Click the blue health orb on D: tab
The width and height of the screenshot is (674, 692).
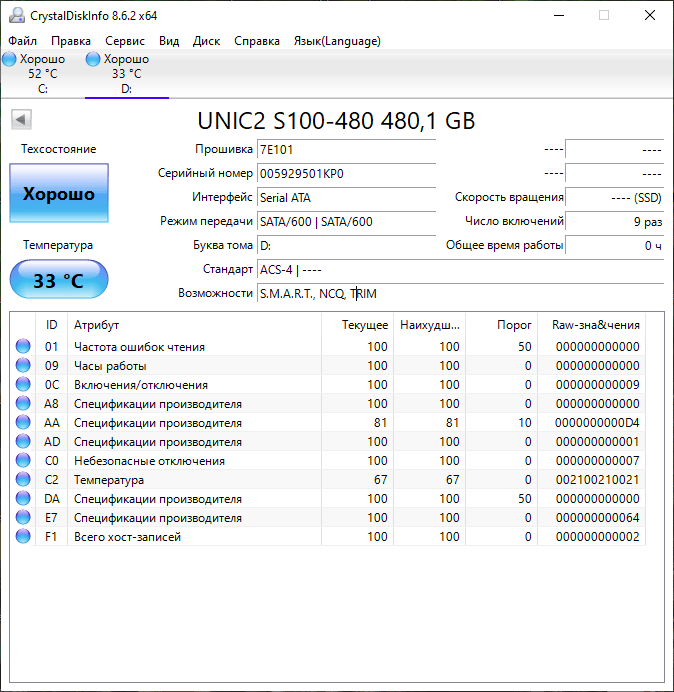coord(93,59)
